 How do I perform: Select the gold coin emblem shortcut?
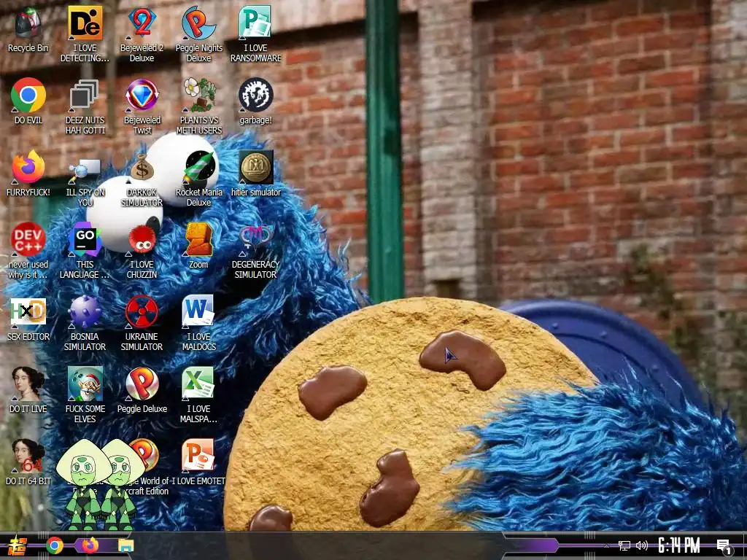click(256, 174)
